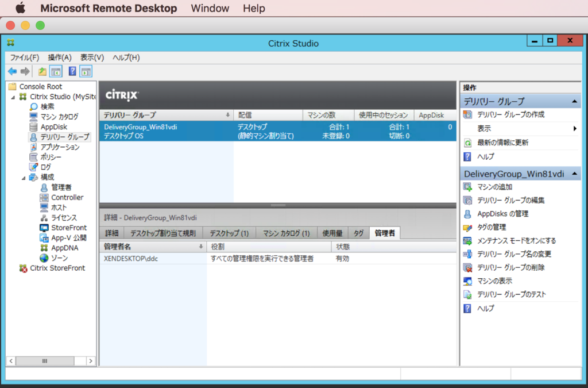Screen dimensions: 588x388
Task: Select the Controller icon under 構成
Action: pos(44,197)
